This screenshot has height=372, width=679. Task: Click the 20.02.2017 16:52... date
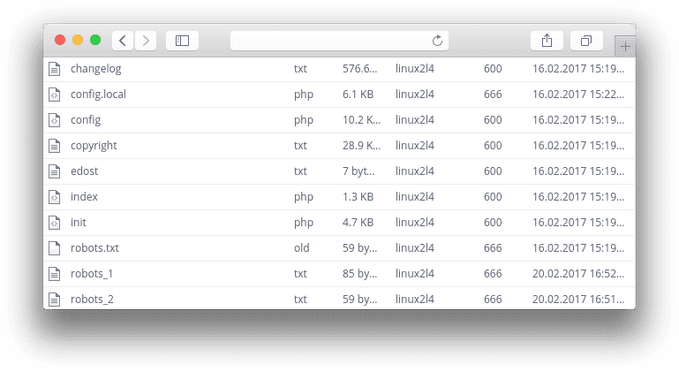coord(578,273)
